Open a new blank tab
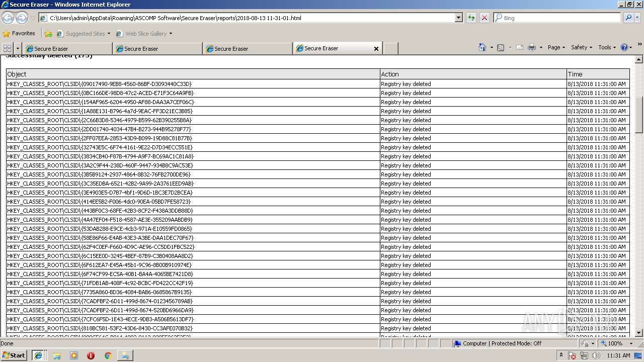The height and width of the screenshot is (362, 644). (x=391, y=48)
